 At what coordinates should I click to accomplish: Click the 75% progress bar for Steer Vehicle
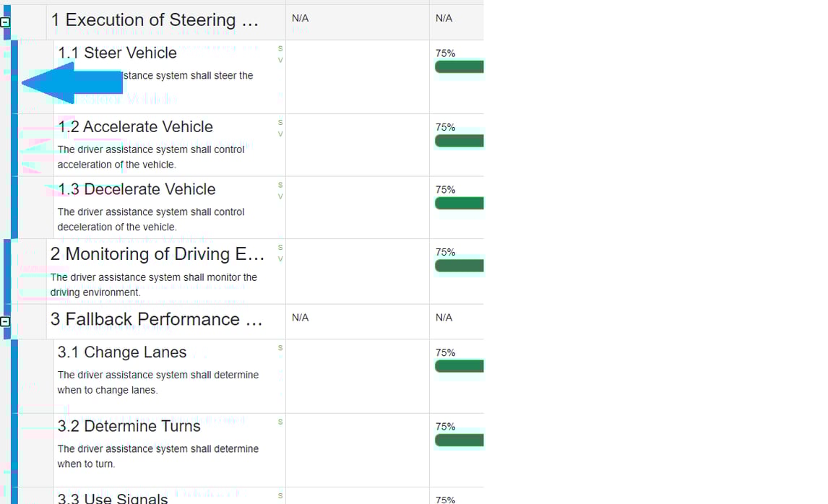tap(459, 67)
